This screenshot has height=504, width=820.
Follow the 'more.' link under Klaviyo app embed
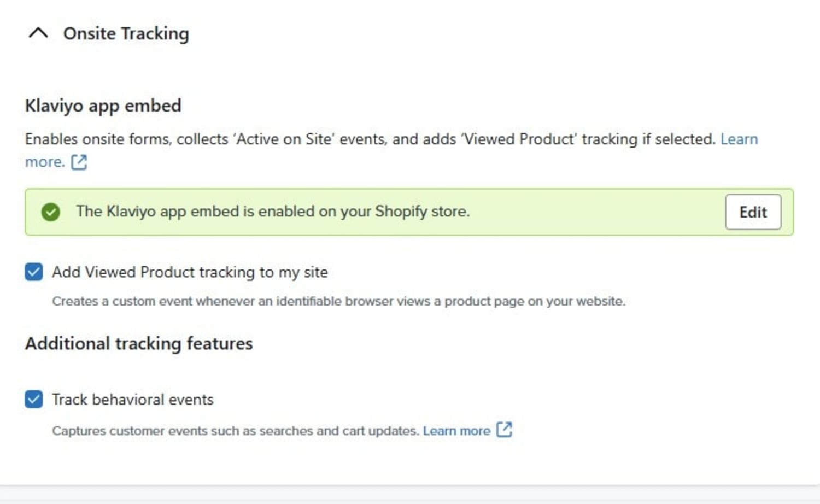click(45, 162)
